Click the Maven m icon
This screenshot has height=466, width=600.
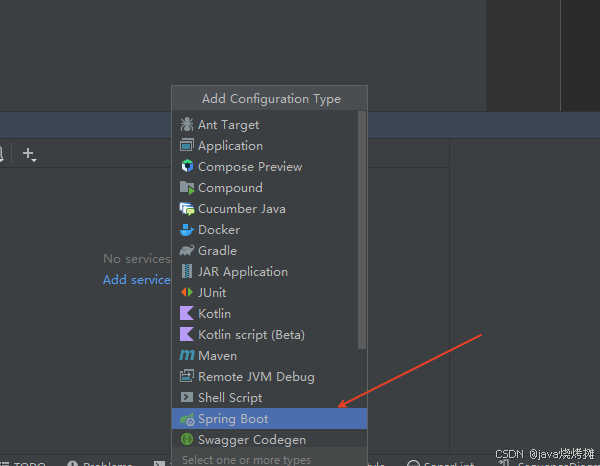(x=187, y=355)
